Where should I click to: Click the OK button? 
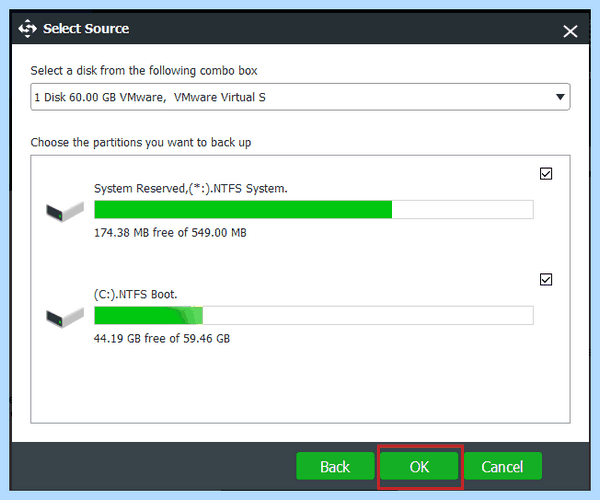(x=419, y=466)
